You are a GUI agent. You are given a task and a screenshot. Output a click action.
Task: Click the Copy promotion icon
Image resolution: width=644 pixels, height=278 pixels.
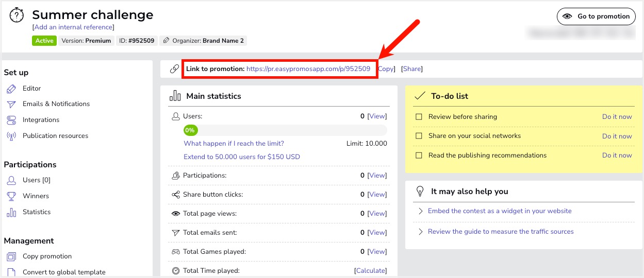tap(11, 256)
